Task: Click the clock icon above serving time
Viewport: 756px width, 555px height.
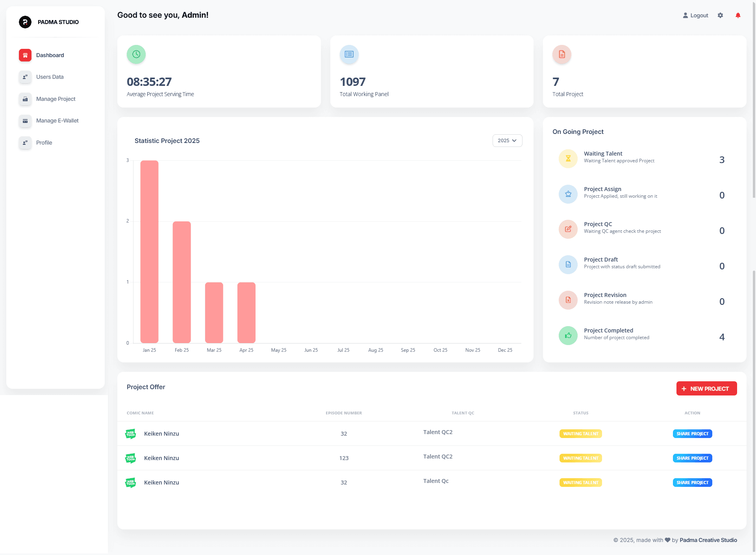Action: (x=136, y=54)
